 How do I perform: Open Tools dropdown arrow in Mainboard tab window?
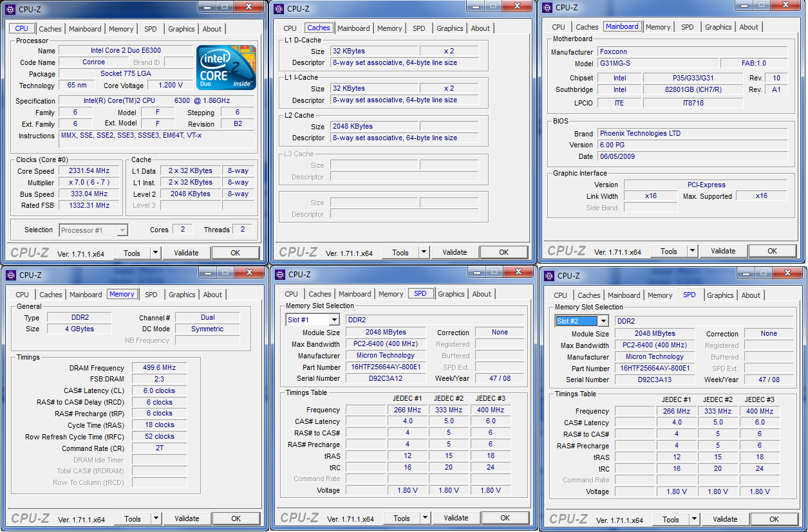click(692, 251)
